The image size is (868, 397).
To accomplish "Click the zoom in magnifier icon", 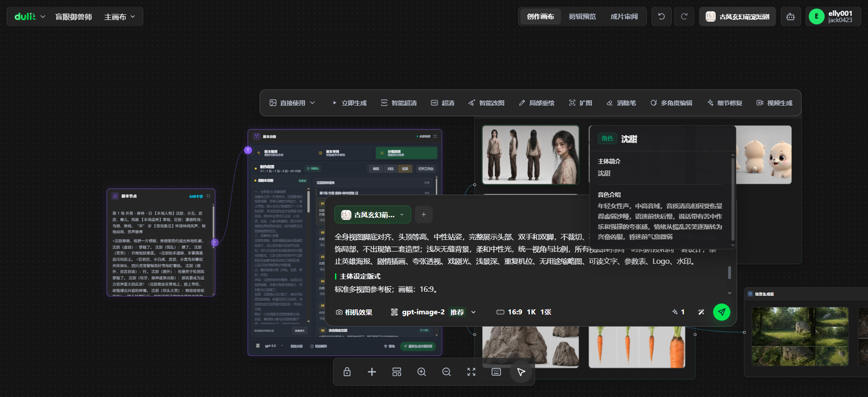I will pyautogui.click(x=421, y=372).
